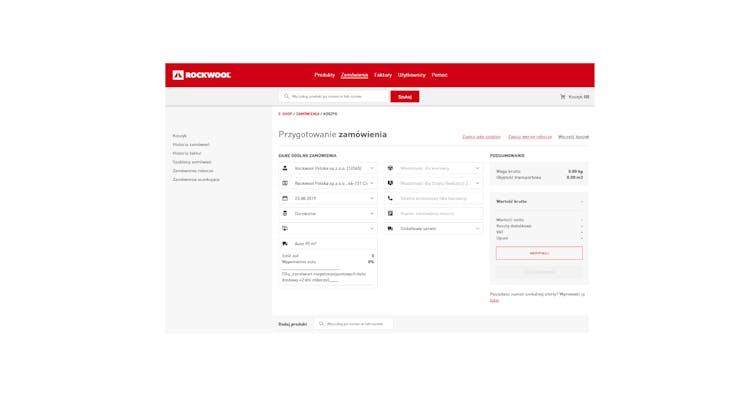This screenshot has height=414, width=736.
Task: Click magnifier icon in add products search
Action: coord(322,323)
